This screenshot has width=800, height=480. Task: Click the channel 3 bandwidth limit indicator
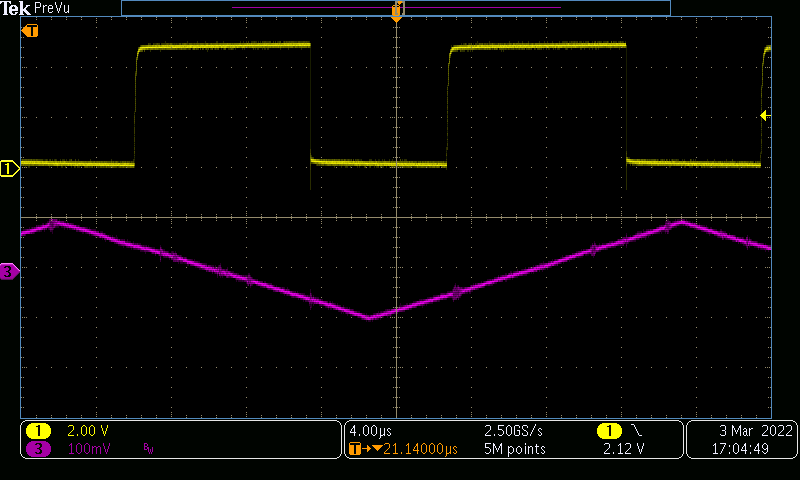pyautogui.click(x=149, y=449)
